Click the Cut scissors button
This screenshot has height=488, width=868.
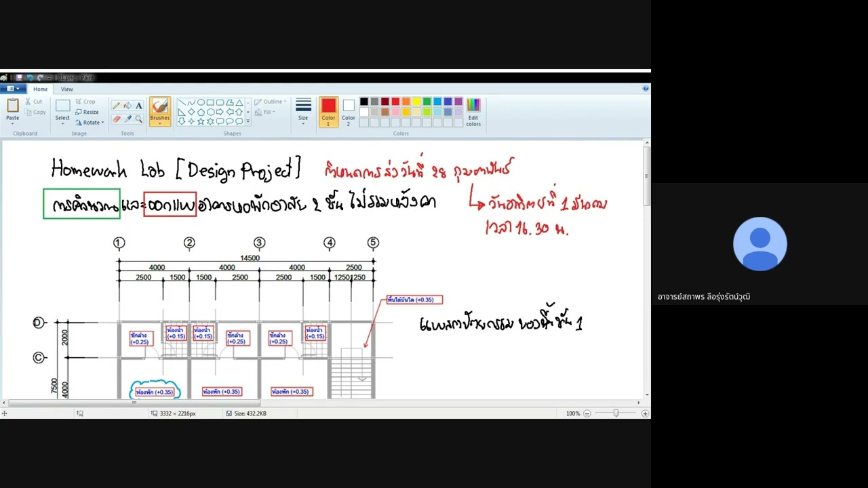coord(33,102)
